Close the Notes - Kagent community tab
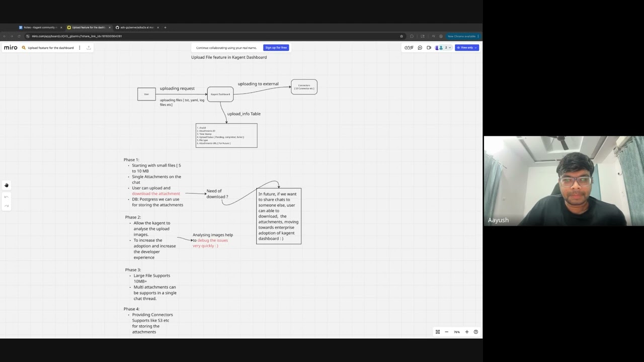 coord(61,28)
